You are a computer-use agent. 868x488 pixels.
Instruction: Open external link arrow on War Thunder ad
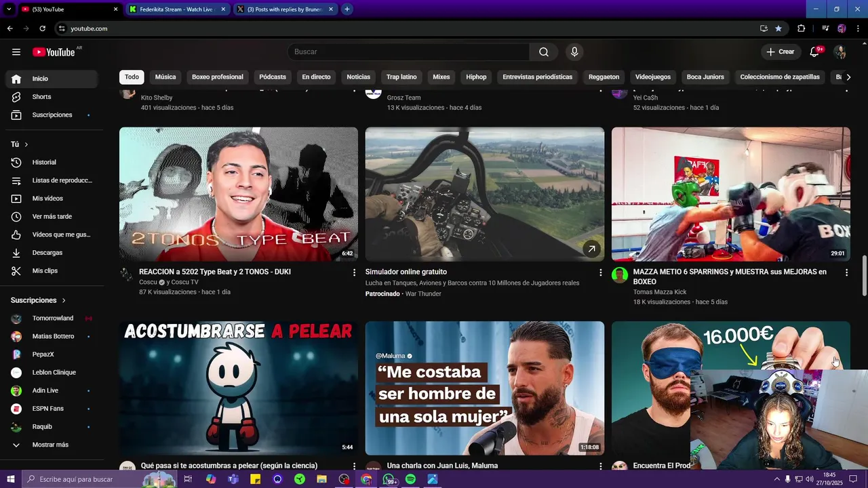[x=591, y=249]
